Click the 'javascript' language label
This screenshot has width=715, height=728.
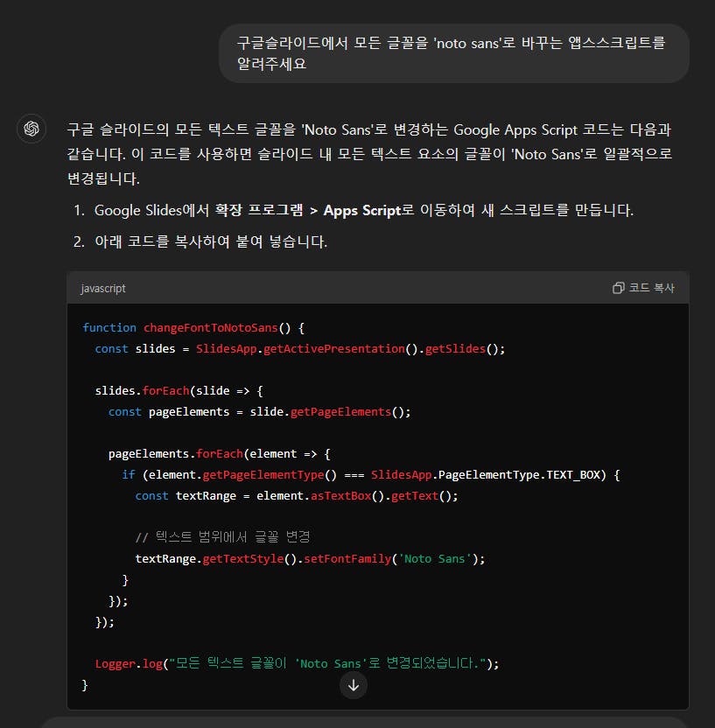[103, 289]
